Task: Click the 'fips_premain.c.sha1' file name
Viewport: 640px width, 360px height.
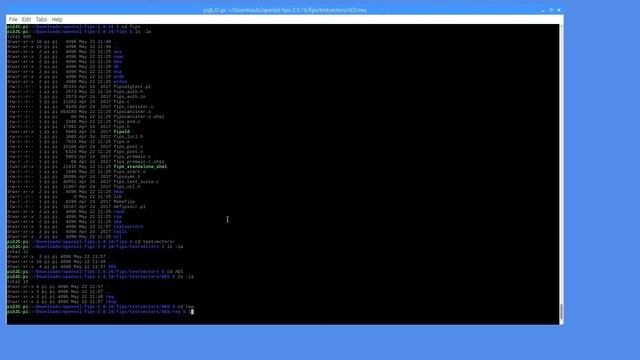Action: click(x=139, y=162)
